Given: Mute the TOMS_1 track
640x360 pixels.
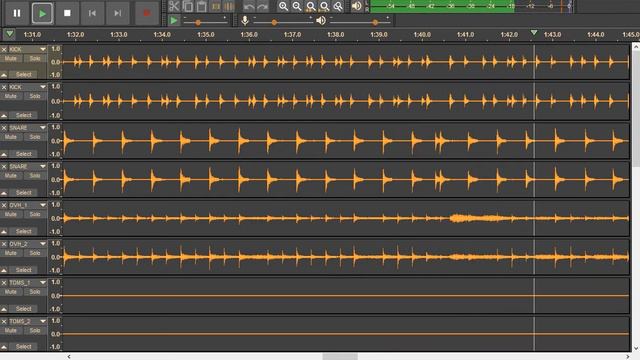Looking at the screenshot, I should click(11, 292).
